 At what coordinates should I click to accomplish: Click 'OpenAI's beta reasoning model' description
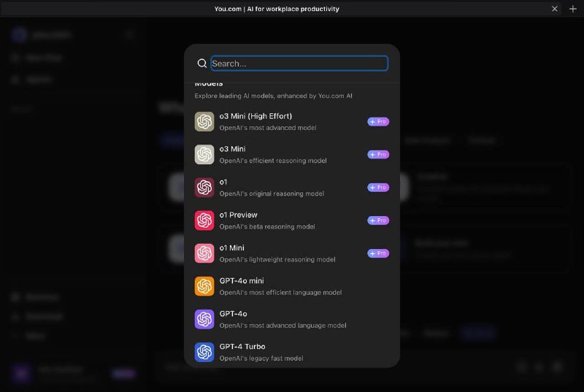coord(267,226)
